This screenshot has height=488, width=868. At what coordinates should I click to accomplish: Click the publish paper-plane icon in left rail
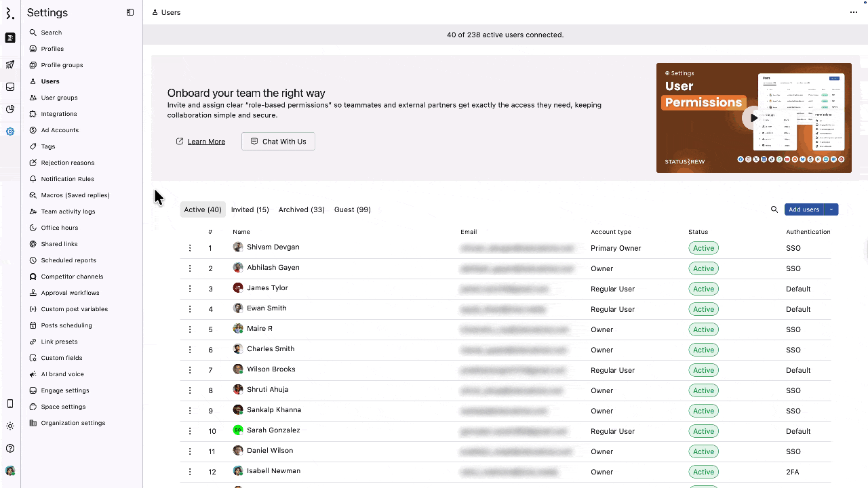10,65
